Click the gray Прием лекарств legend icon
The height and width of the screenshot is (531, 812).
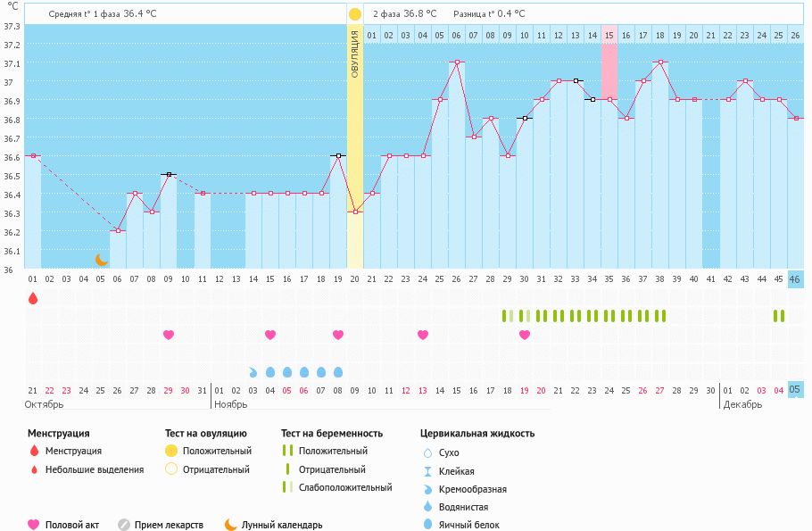point(124,525)
